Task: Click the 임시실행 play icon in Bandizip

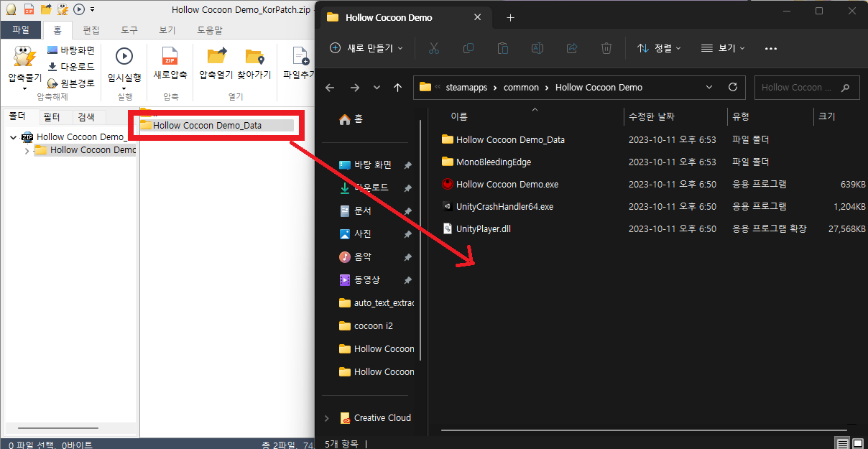Action: pyautogui.click(x=124, y=56)
